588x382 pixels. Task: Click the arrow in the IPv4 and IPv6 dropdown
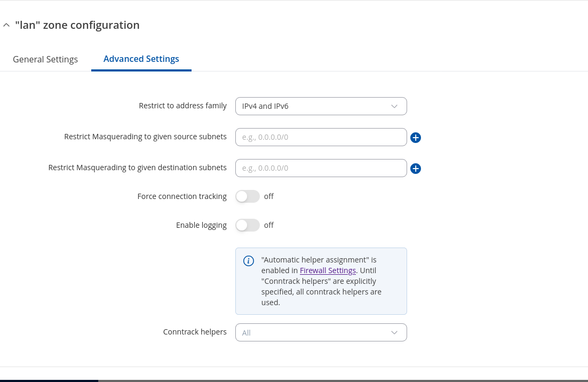[x=394, y=106]
